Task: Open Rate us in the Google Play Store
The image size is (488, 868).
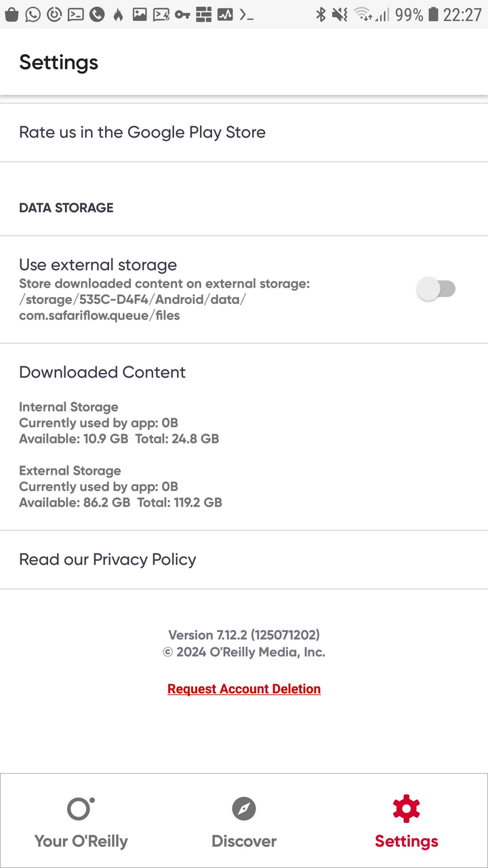Action: [244, 132]
